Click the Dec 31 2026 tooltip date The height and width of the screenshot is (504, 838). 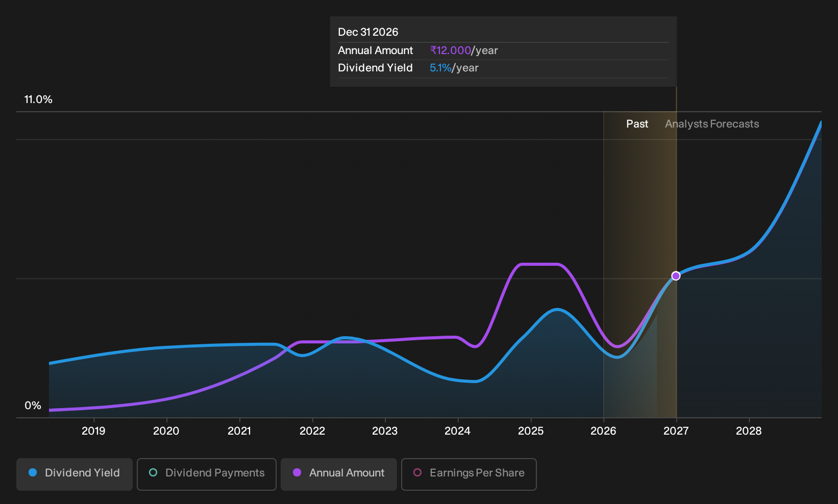pos(368,32)
